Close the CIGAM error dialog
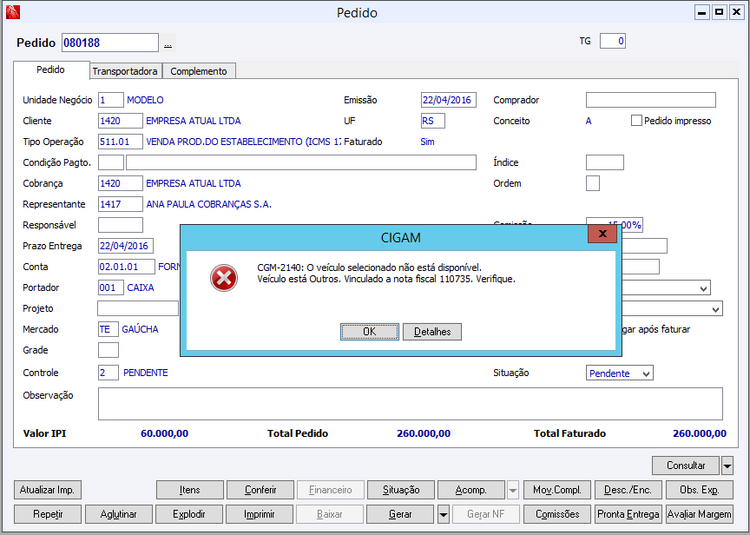750x535 pixels. tap(602, 233)
